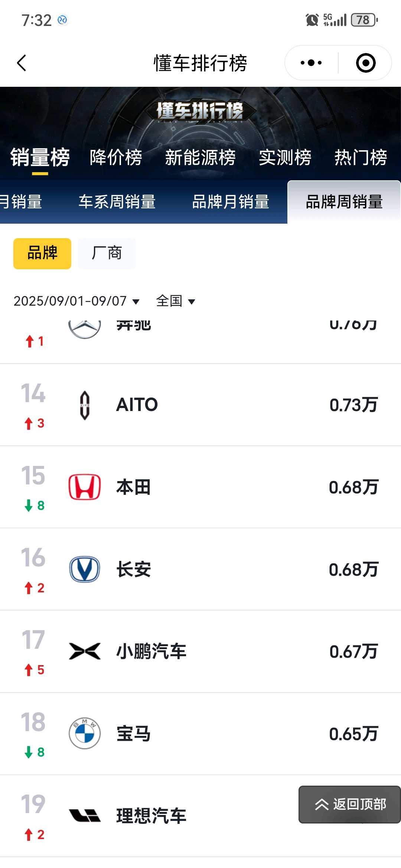Tap the back arrow icon
Screen dimensions: 401x868
point(22,63)
